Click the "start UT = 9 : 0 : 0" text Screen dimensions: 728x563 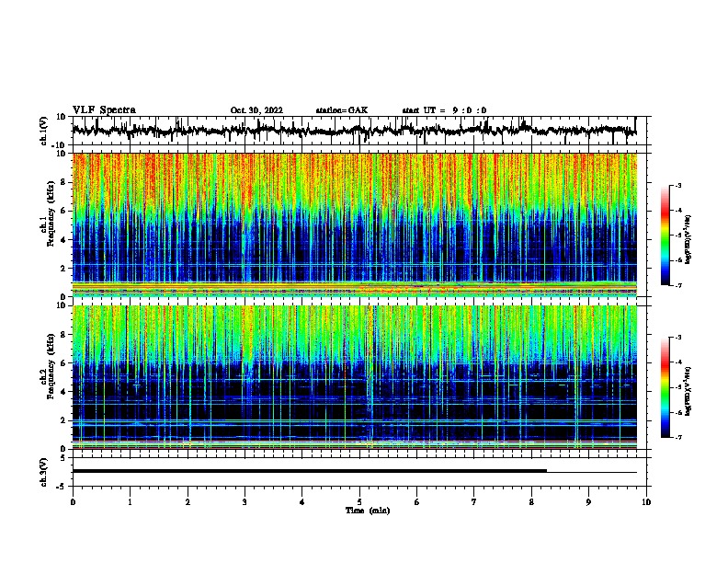444,110
